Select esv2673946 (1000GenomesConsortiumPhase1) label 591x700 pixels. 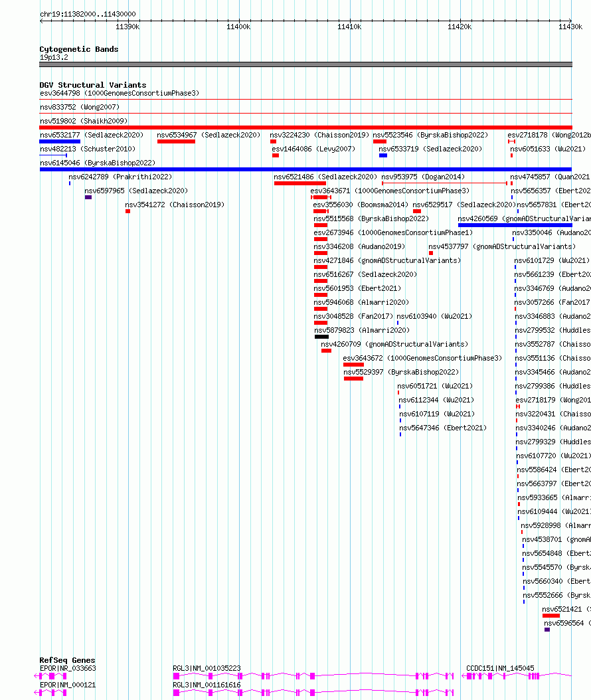coord(393,232)
